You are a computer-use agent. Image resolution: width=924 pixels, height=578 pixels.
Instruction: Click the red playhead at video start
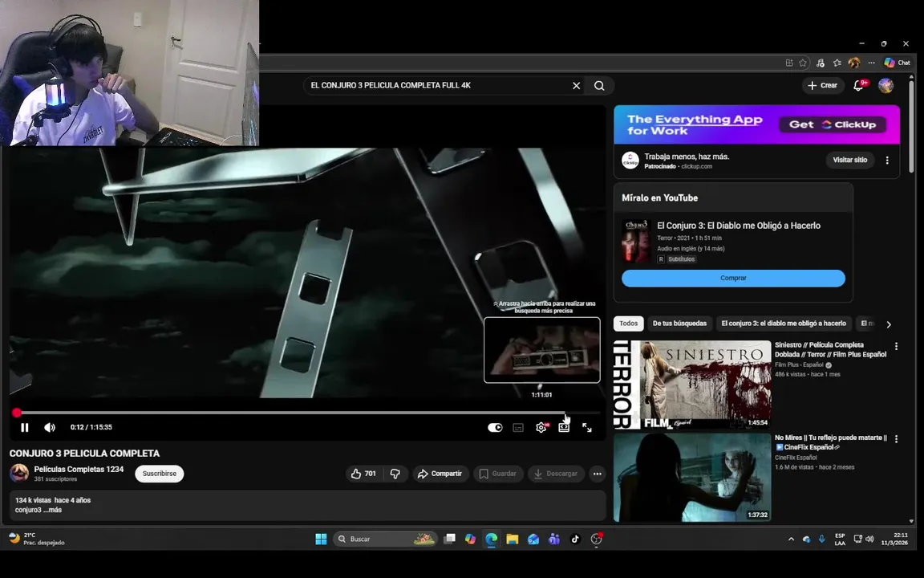point(17,413)
